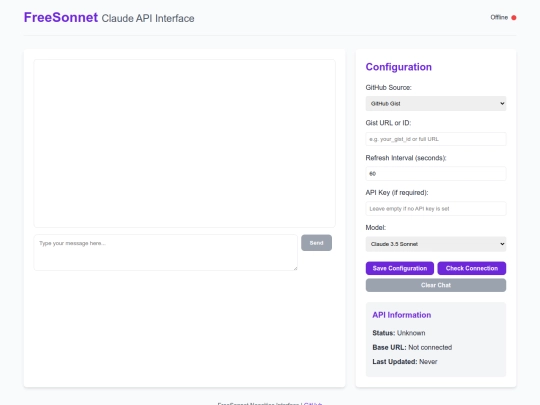Click the FreeSonnet title text
540x405 pixels.
(x=61, y=17)
